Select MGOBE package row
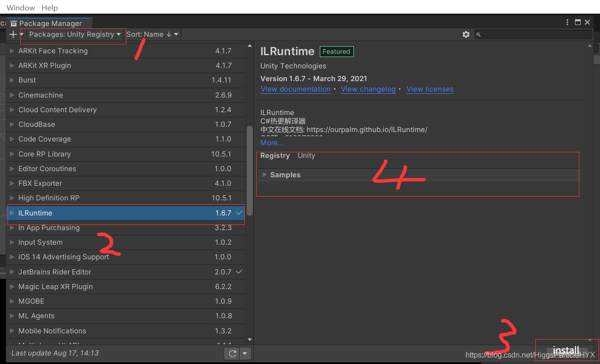 125,301
